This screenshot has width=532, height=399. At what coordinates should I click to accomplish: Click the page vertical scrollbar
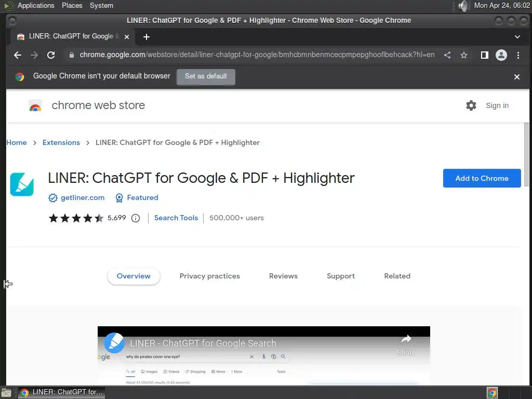(526, 154)
